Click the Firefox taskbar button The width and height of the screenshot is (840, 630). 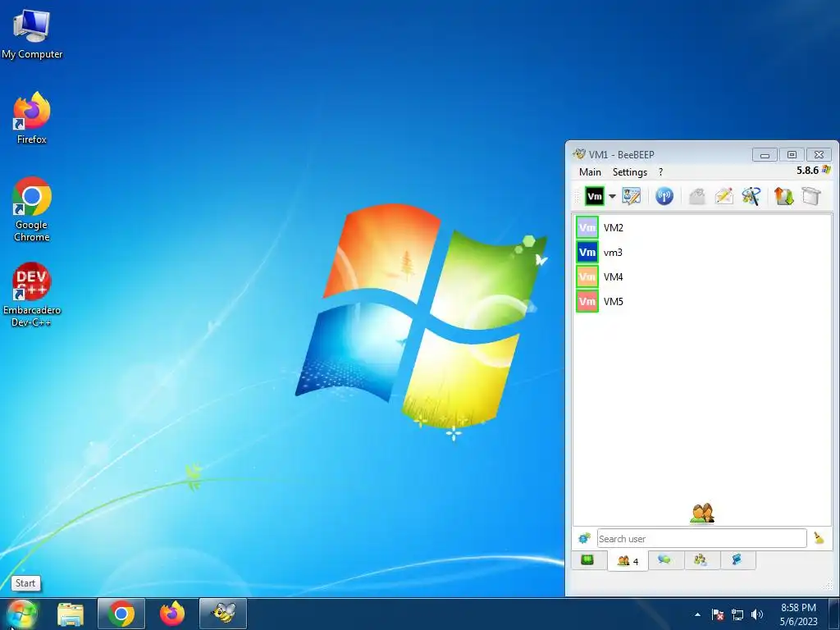pos(172,614)
